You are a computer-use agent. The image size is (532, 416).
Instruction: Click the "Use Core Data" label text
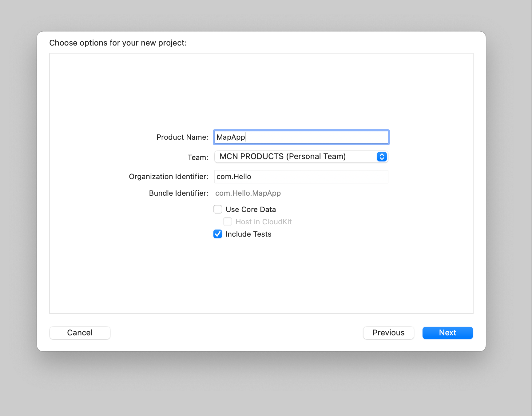pos(251,210)
